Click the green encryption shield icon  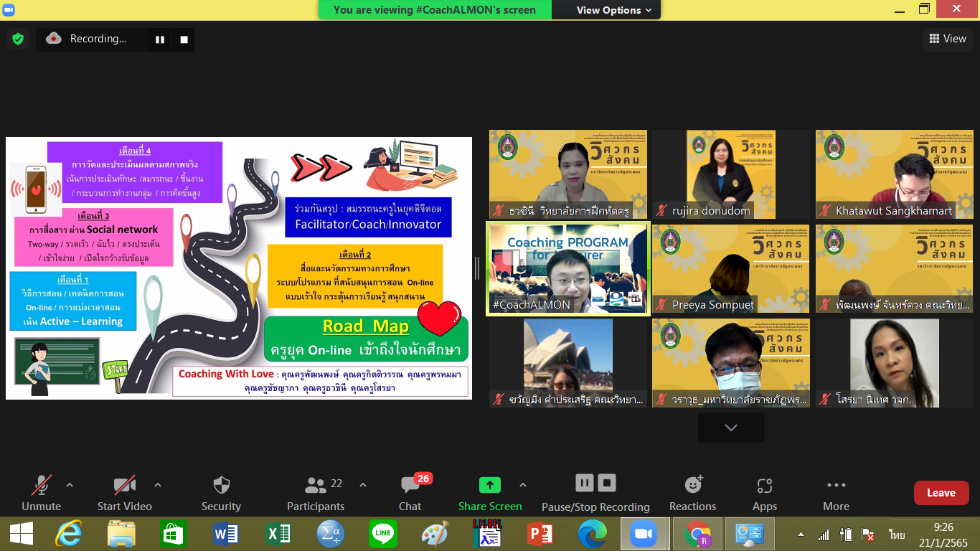[18, 39]
